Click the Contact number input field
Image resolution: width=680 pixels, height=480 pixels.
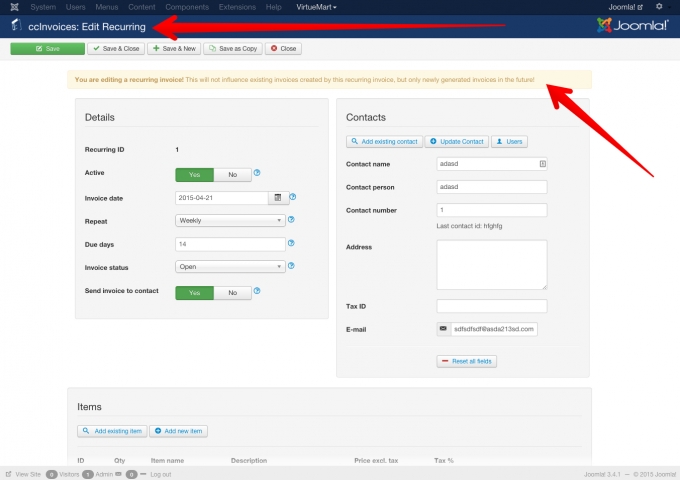[x=492, y=210]
